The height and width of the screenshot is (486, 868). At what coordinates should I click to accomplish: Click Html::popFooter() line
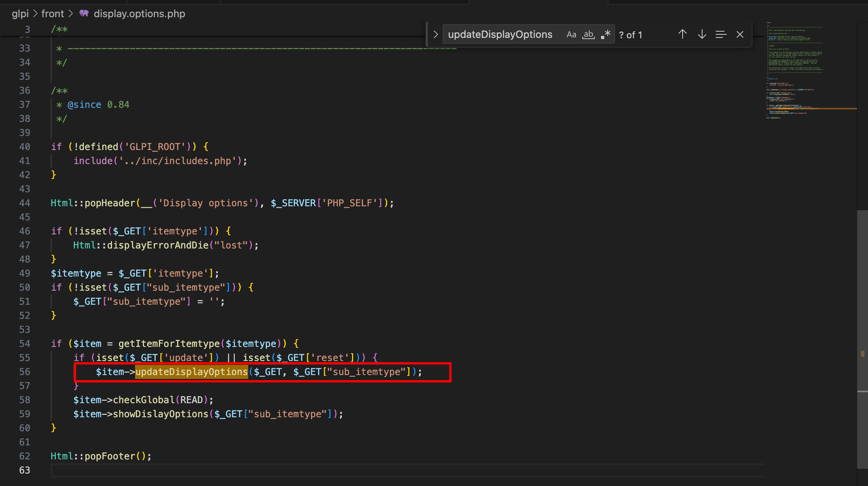tap(101, 456)
